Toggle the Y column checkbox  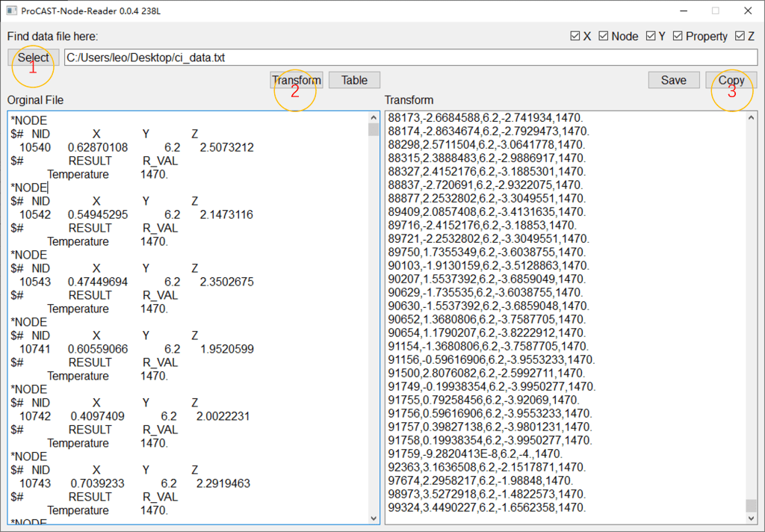[651, 36]
